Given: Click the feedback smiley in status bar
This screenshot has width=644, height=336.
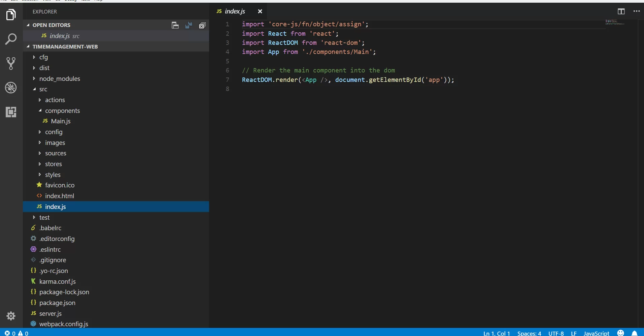Looking at the screenshot, I should click(x=621, y=333).
